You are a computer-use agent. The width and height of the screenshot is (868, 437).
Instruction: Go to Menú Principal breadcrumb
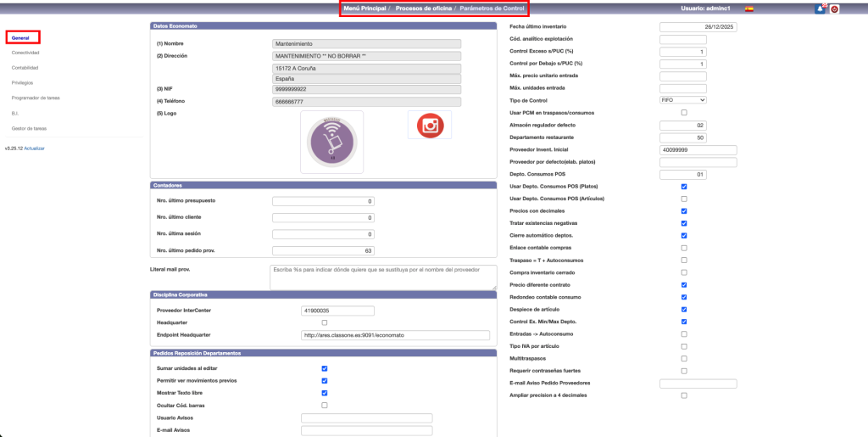click(364, 8)
